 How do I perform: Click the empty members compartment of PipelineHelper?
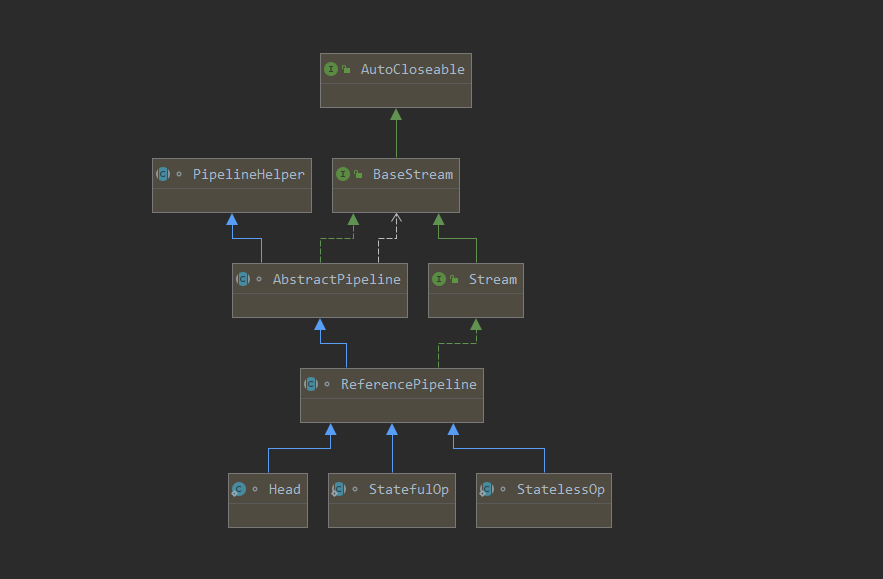coord(232,201)
